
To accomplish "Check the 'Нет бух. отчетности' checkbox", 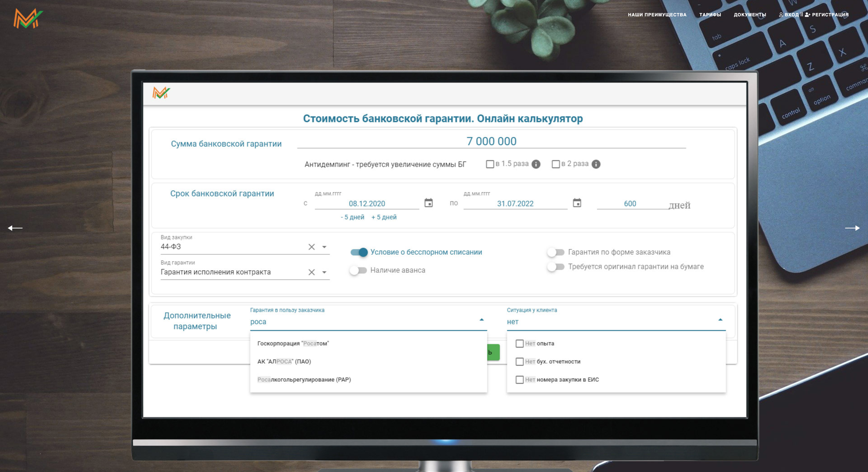I will coord(519,361).
